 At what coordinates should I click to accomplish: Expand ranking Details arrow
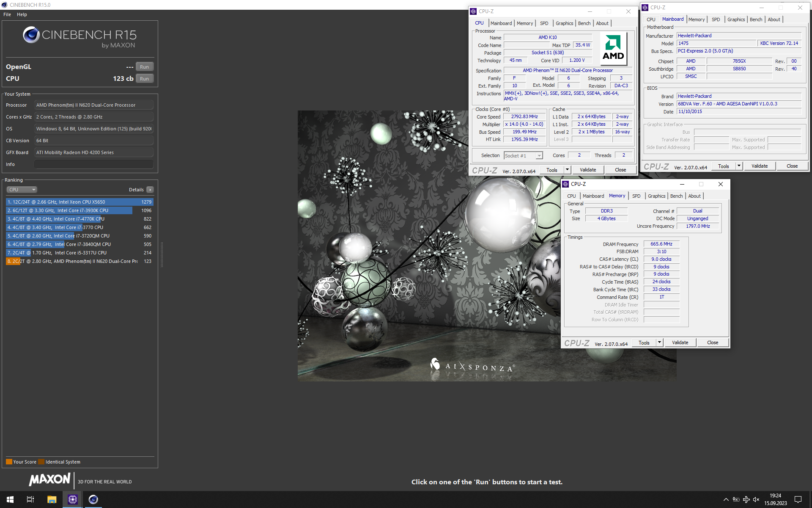point(150,190)
